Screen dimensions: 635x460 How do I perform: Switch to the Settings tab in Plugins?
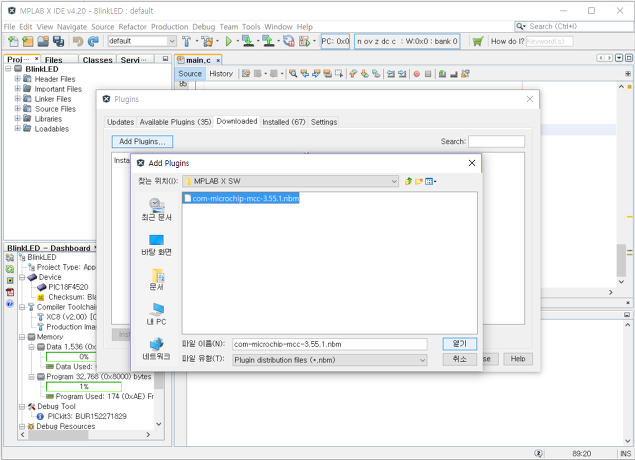(324, 122)
